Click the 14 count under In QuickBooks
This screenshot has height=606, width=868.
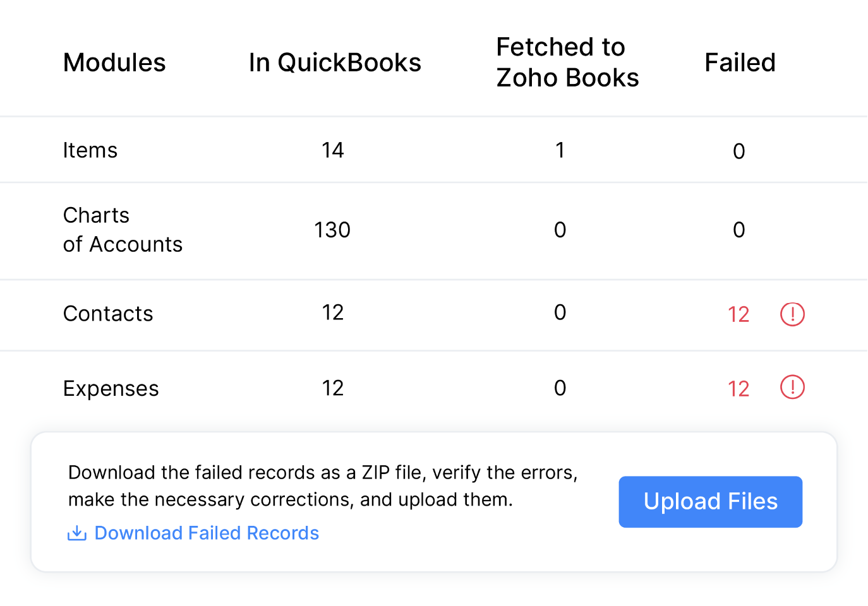[333, 150]
